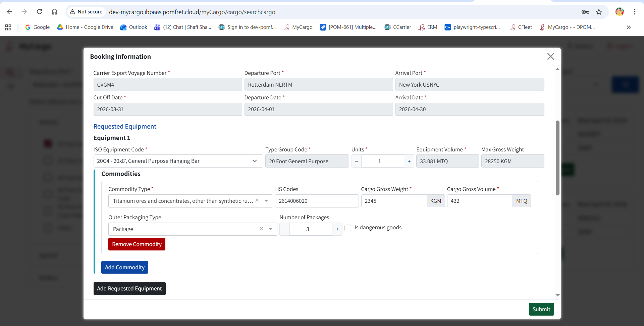Open the Outer Packaging Type dropdown arrow
The height and width of the screenshot is (326, 644).
271,229
